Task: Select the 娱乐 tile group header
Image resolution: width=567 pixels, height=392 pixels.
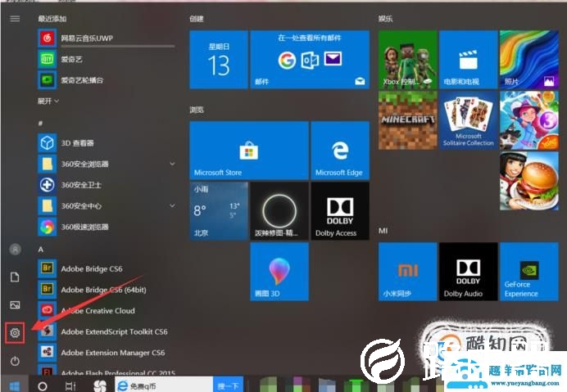Action: pyautogui.click(x=385, y=19)
